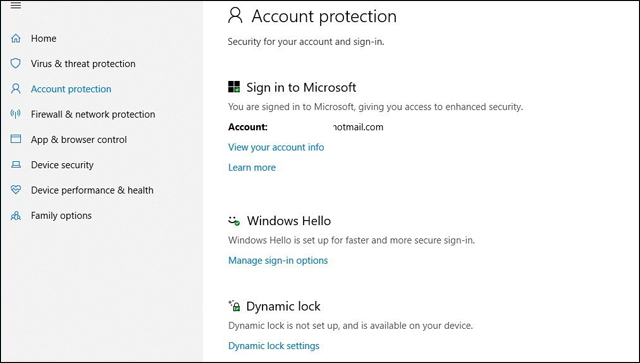Click the Dynamic lock padlock icon
Screen dimensions: 640x363
(x=234, y=305)
